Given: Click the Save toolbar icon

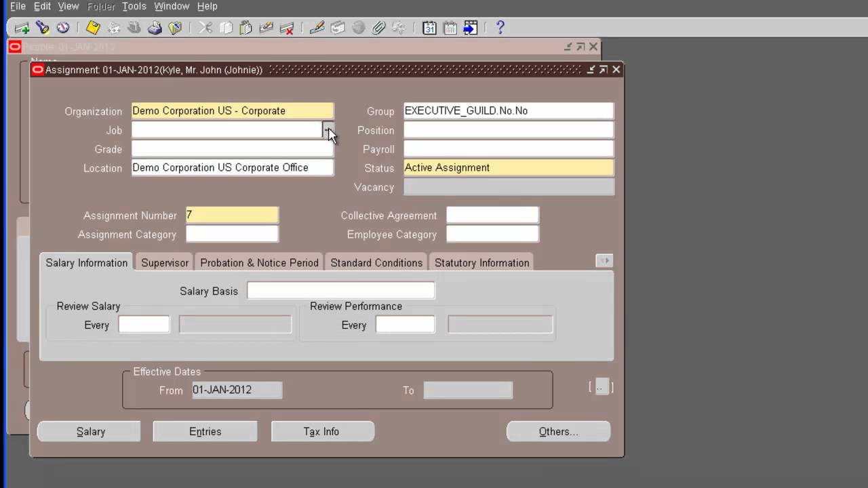Looking at the screenshot, I should [93, 28].
